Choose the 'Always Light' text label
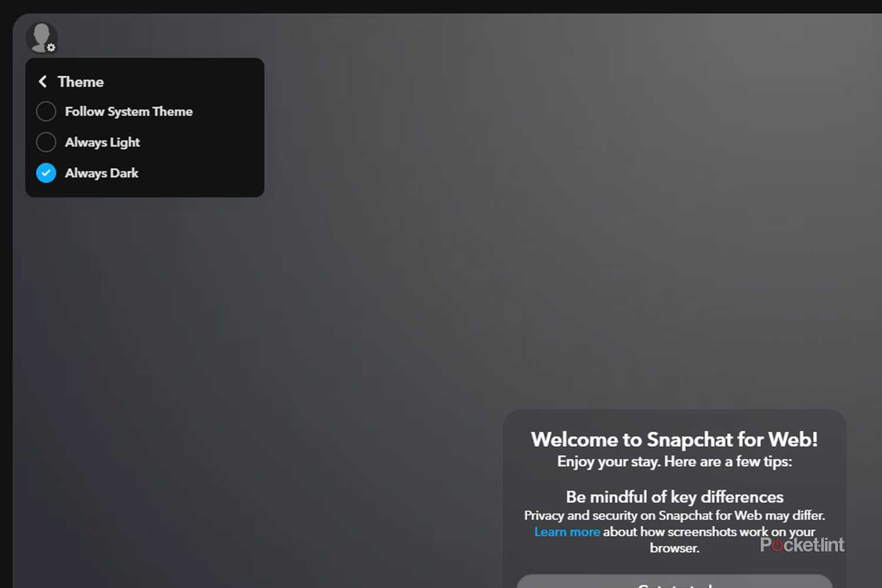Image resolution: width=882 pixels, height=588 pixels. (102, 142)
